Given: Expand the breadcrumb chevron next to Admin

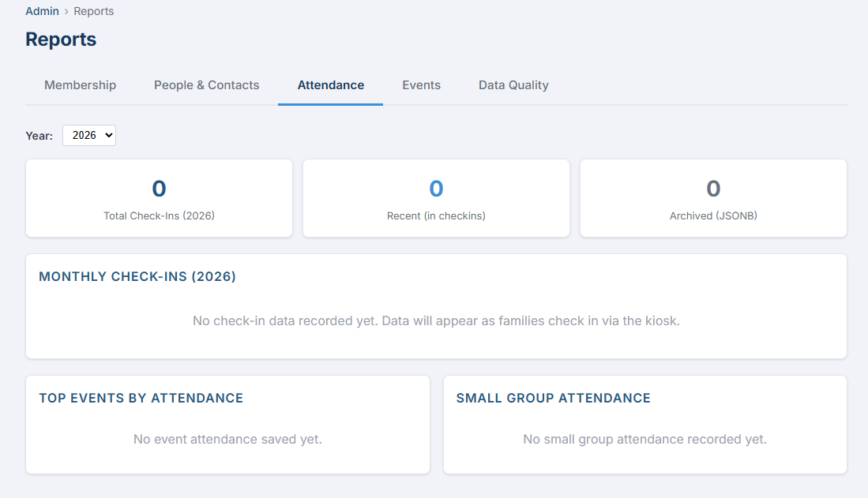Looking at the screenshot, I should [67, 11].
